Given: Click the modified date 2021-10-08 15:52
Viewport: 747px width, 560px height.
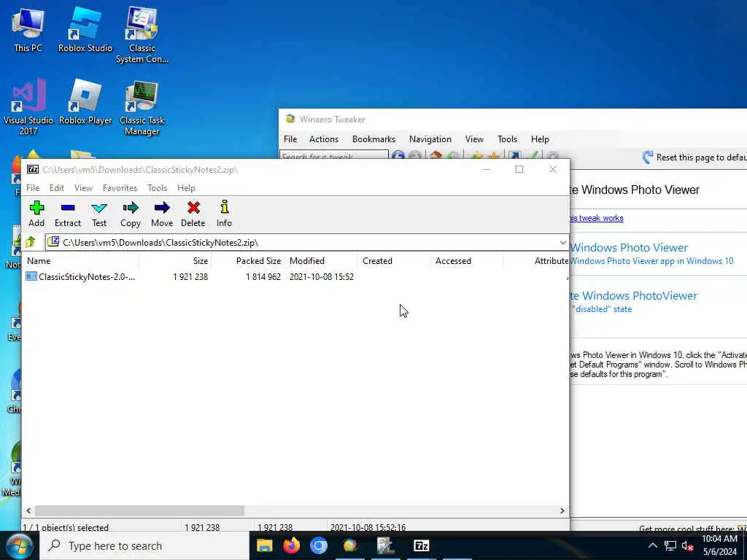Looking at the screenshot, I should [322, 276].
